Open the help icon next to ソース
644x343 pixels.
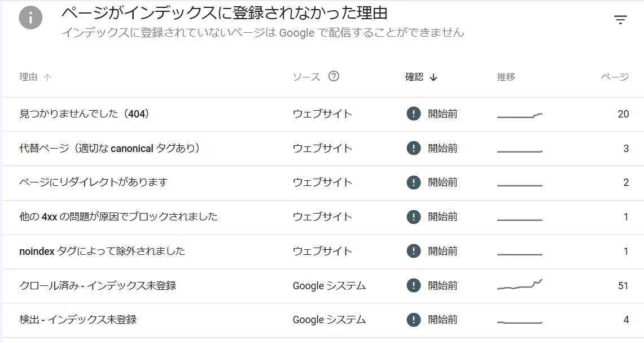(334, 76)
